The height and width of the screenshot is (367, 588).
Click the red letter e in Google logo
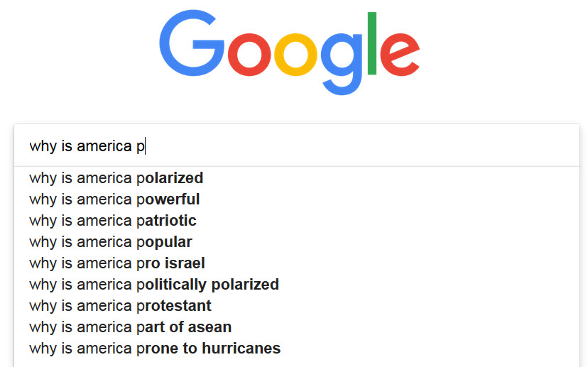pyautogui.click(x=400, y=55)
